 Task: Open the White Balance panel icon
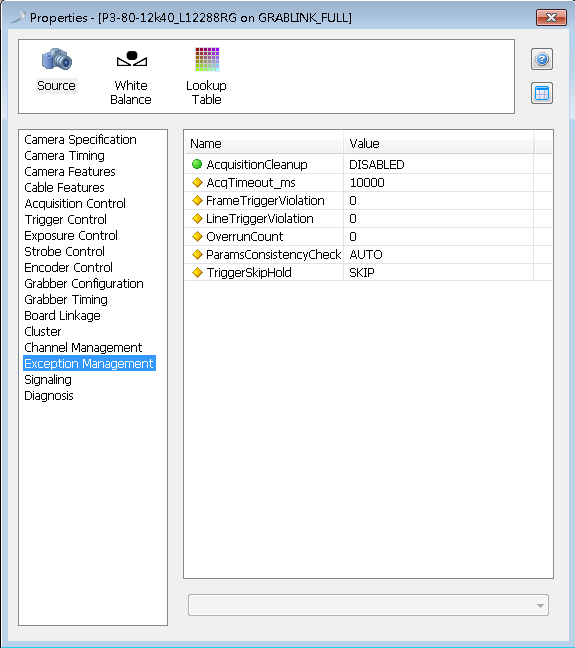131,59
